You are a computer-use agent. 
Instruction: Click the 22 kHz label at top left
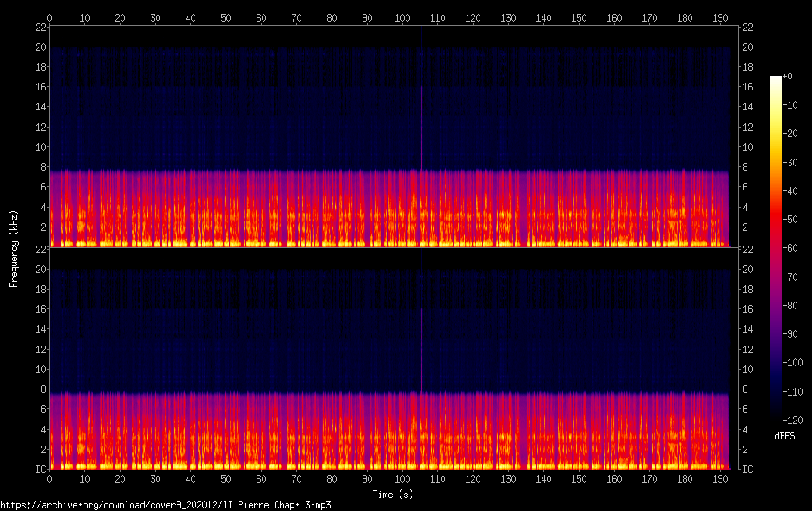click(x=41, y=28)
